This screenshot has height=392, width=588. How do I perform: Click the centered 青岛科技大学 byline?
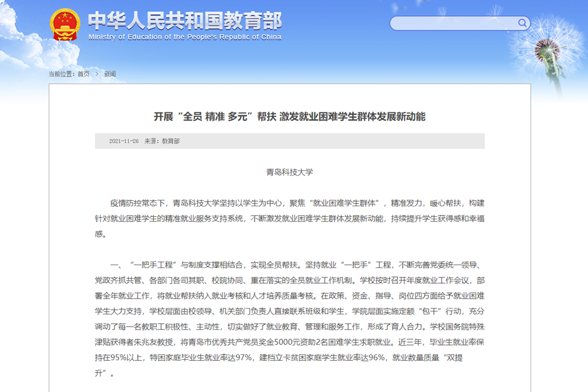coord(290,172)
